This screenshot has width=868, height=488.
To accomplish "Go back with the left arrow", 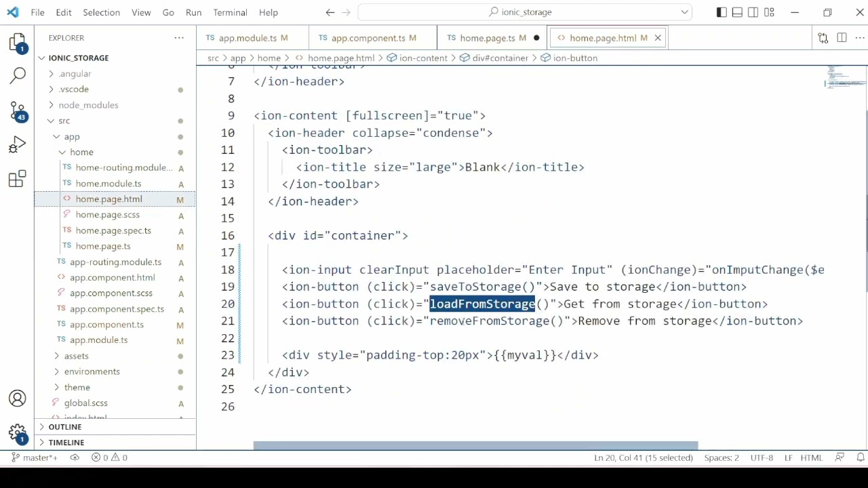I will coord(330,12).
